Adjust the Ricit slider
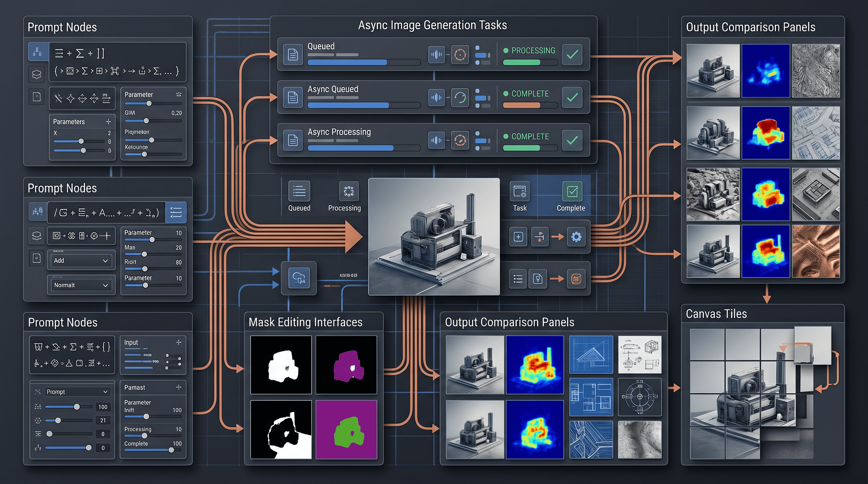The height and width of the screenshot is (484, 868). pyautogui.click(x=153, y=269)
